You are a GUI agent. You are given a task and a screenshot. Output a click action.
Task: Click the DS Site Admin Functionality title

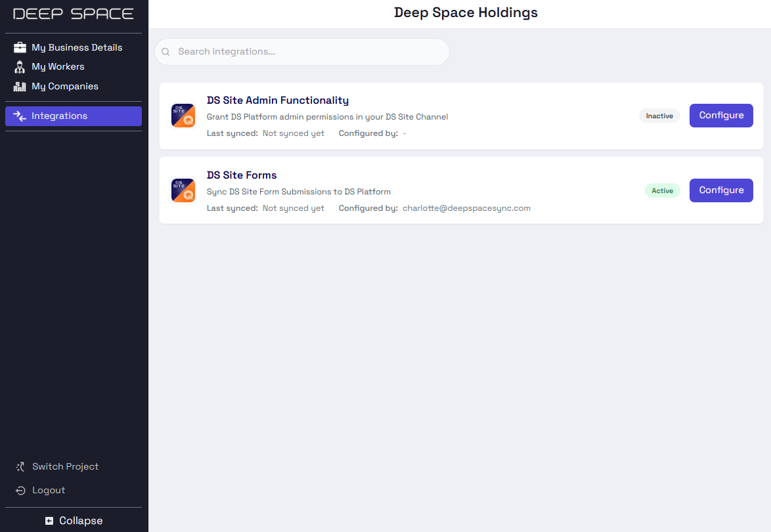[x=277, y=100]
